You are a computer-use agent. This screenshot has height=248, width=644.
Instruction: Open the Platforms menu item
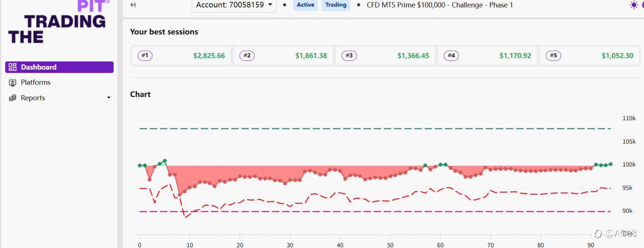pos(35,82)
